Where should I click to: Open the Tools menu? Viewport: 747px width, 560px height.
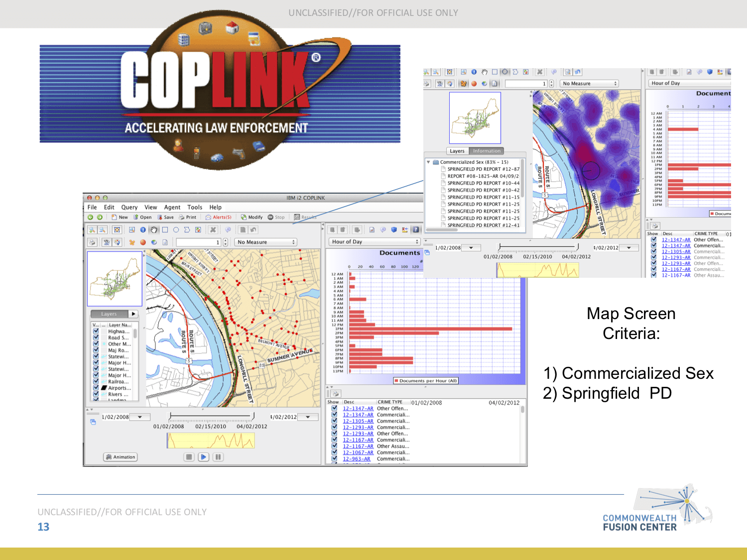tap(195, 207)
